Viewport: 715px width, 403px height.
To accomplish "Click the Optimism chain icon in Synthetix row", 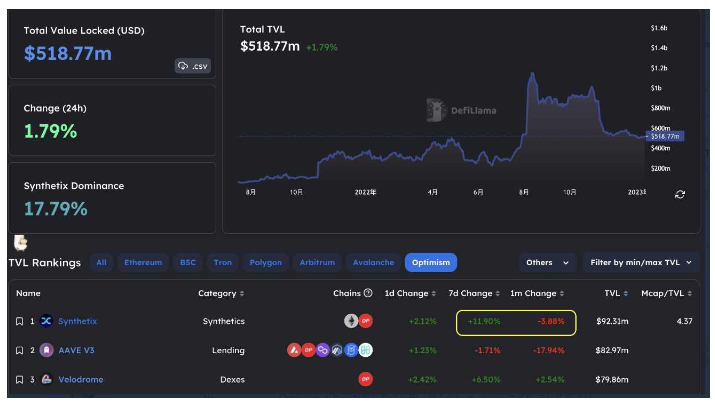I will 365,321.
